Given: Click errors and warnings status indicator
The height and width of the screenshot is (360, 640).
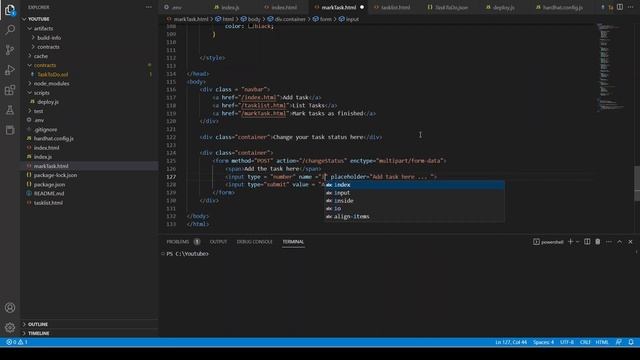Looking at the screenshot, I should 17,342.
